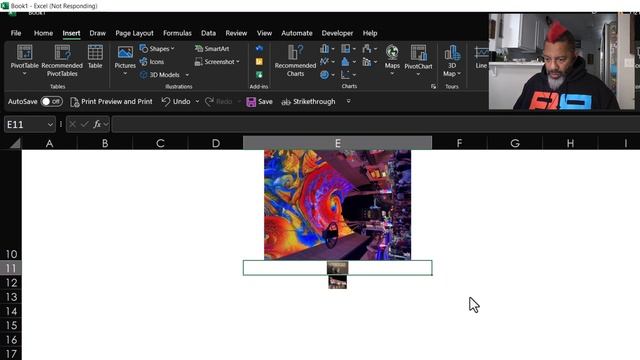Insert Icons from the Illustrations group
This screenshot has height=360, width=640.
click(x=152, y=62)
